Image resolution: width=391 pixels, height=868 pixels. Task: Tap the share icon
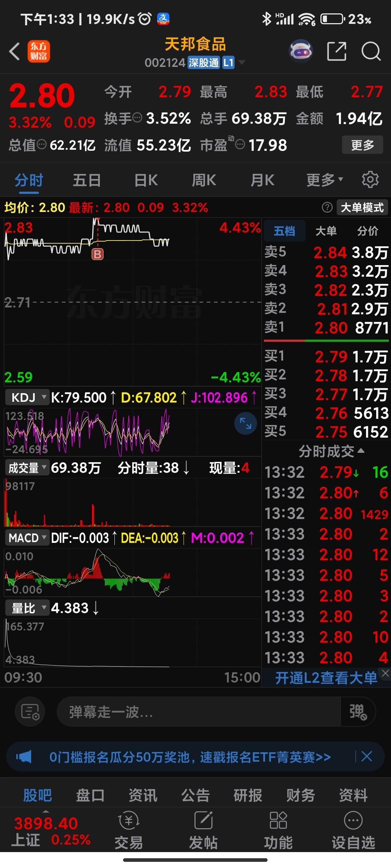[336, 51]
